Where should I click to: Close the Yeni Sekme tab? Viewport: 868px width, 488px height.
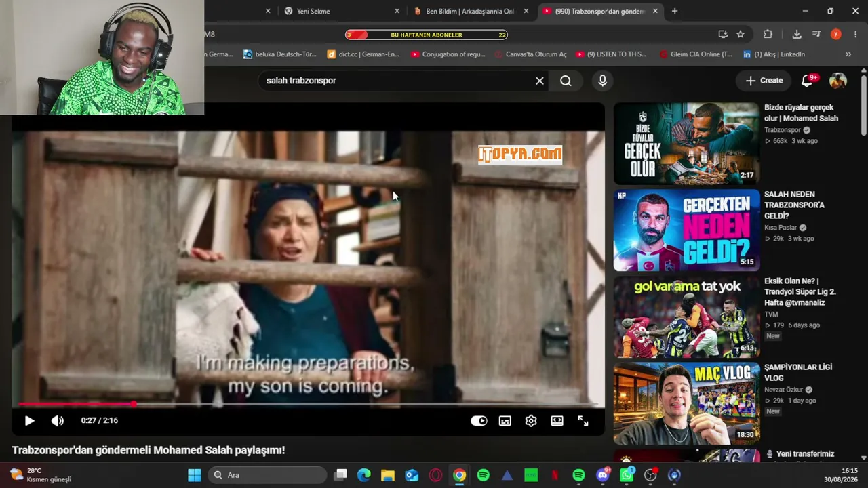(397, 11)
